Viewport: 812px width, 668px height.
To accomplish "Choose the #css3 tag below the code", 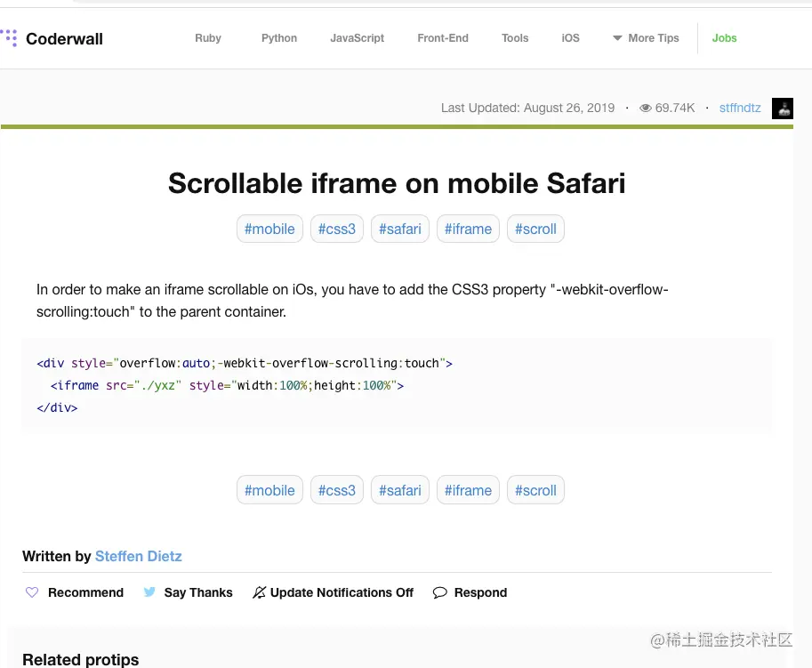I will pyautogui.click(x=337, y=490).
